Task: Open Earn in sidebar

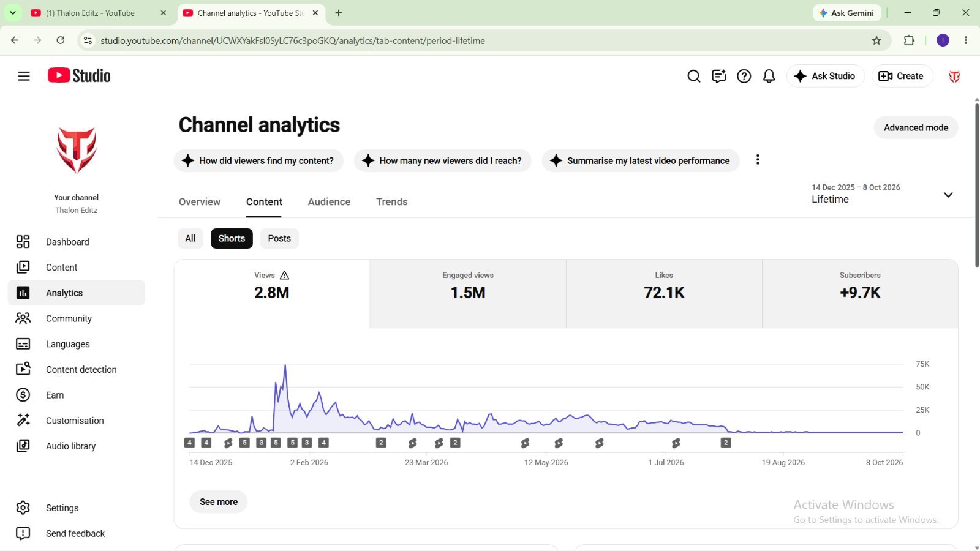Action: pyautogui.click(x=77, y=395)
